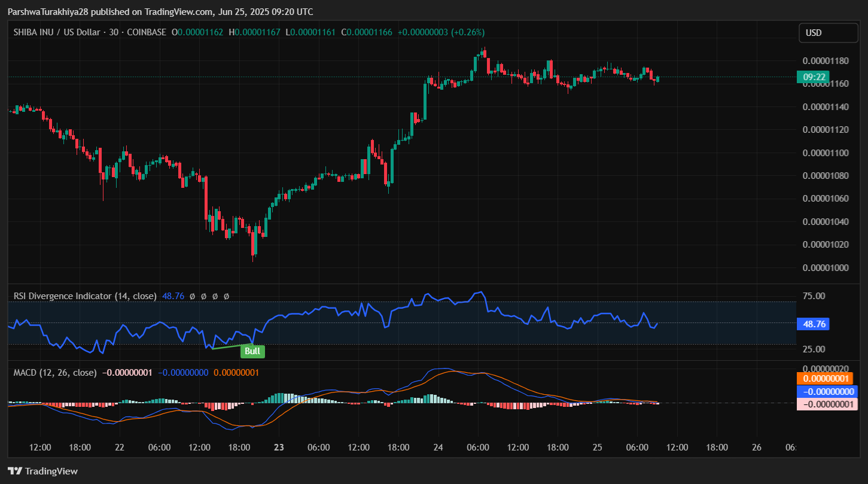Click the 23 date marker on time axis
Viewport: 868px width, 484px height.
point(278,447)
